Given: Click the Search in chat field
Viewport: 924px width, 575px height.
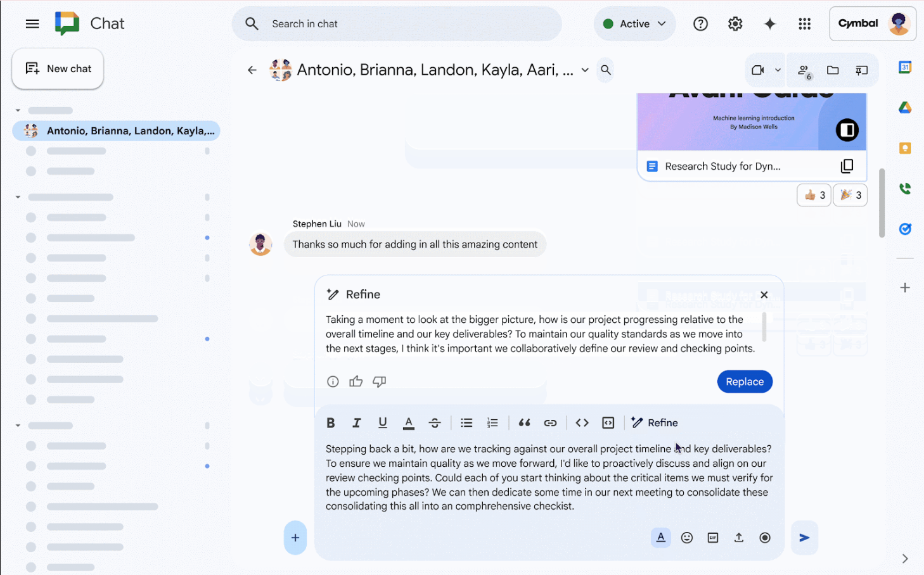Looking at the screenshot, I should point(397,23).
